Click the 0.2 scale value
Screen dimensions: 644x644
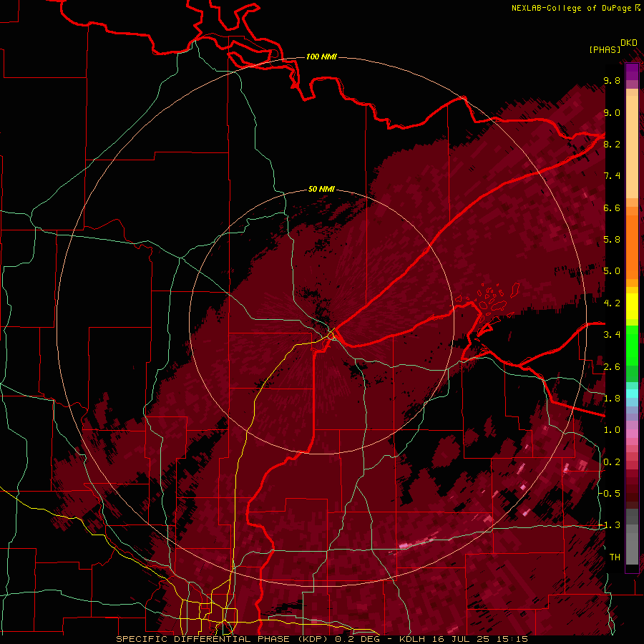point(612,462)
